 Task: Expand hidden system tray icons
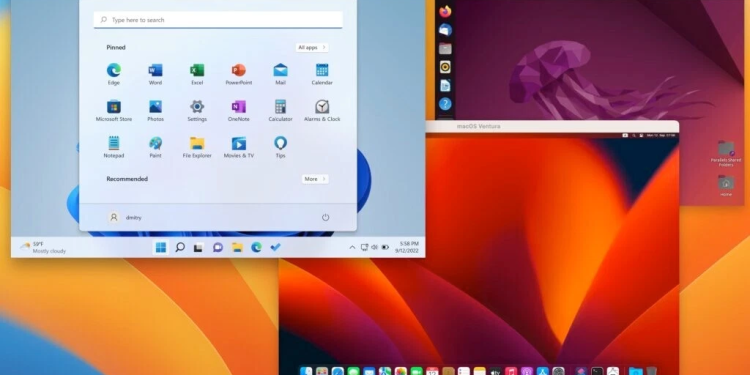point(353,247)
